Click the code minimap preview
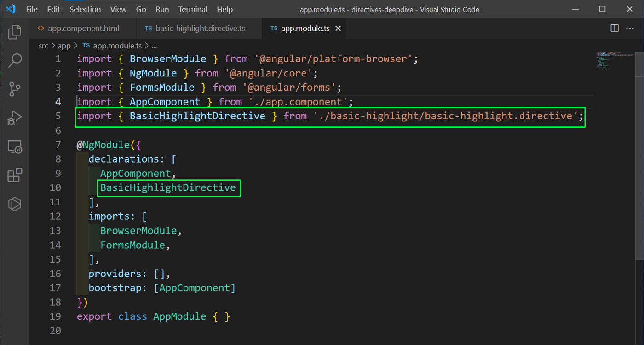644x345 pixels. tap(615, 60)
